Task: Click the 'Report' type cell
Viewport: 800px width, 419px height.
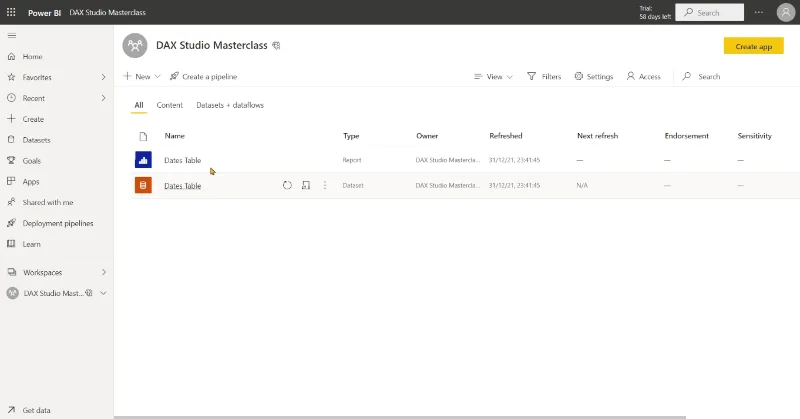Action: pyautogui.click(x=352, y=160)
